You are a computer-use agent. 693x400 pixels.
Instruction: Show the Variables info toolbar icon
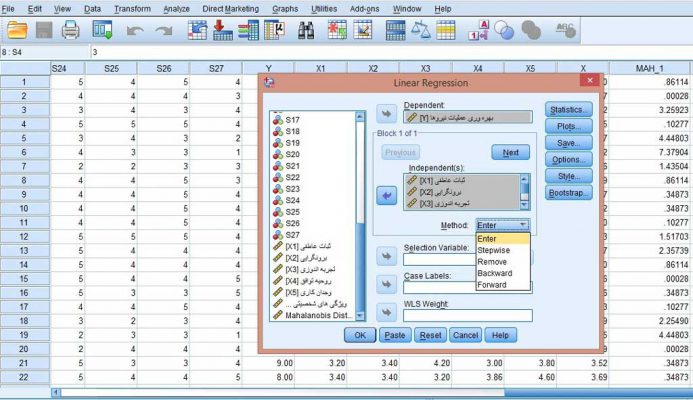[x=248, y=30]
